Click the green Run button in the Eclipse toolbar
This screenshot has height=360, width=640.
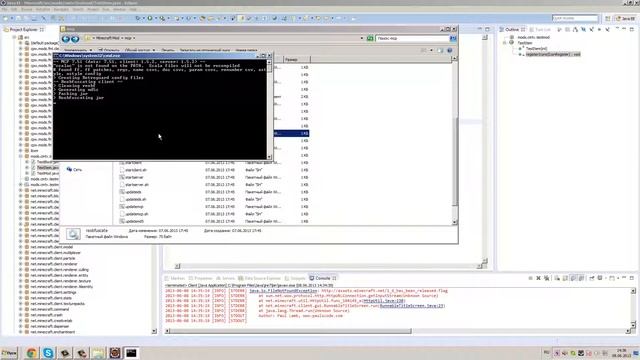[x=150, y=18]
